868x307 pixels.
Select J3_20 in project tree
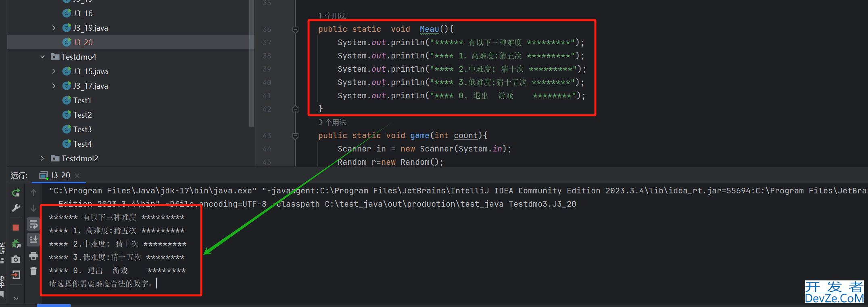83,42
